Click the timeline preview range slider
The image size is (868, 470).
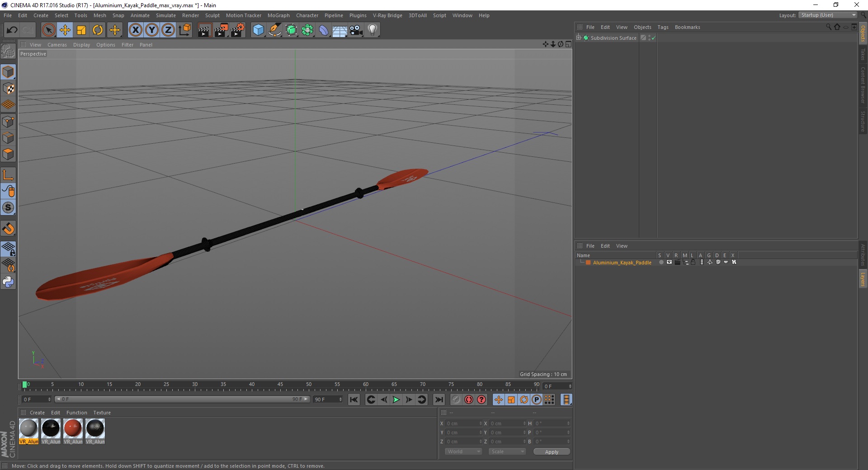point(182,399)
